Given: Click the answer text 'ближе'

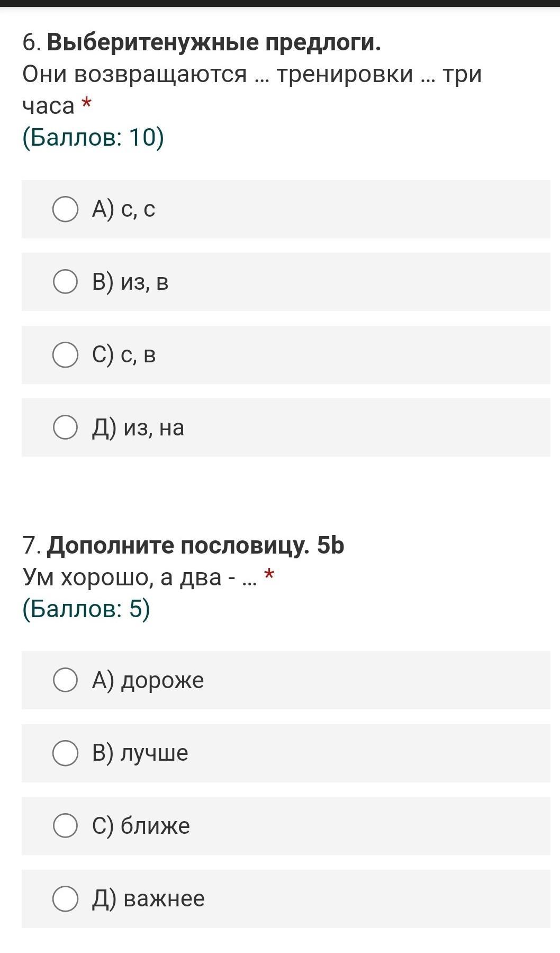Looking at the screenshot, I should 155,826.
